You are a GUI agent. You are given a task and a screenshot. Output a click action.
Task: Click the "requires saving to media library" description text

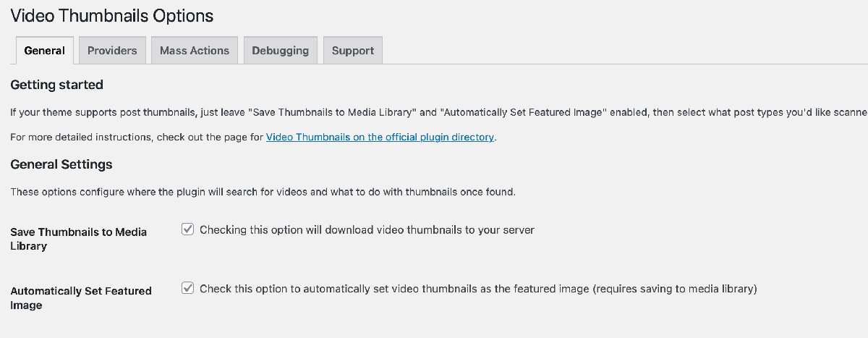click(x=674, y=289)
